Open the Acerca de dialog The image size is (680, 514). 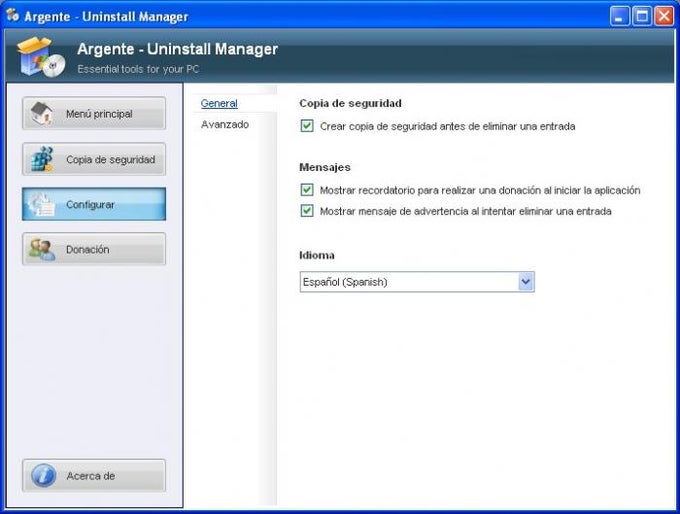[x=94, y=475]
